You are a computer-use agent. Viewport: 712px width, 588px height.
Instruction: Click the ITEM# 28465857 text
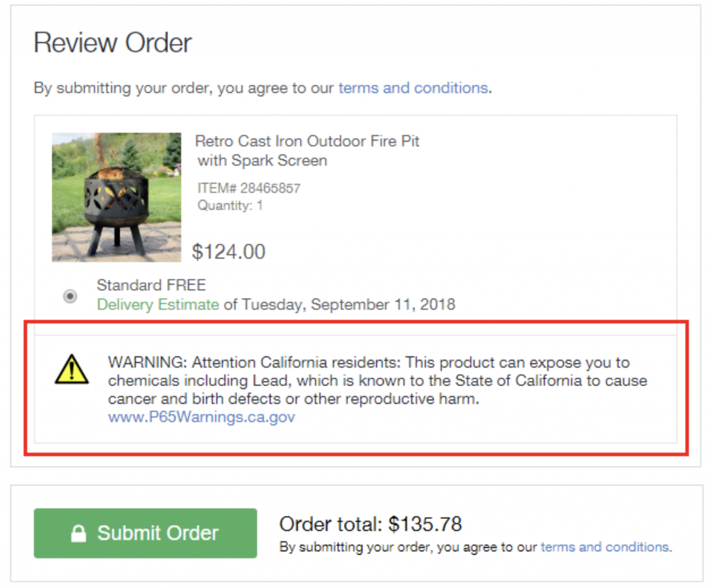pyautogui.click(x=248, y=188)
